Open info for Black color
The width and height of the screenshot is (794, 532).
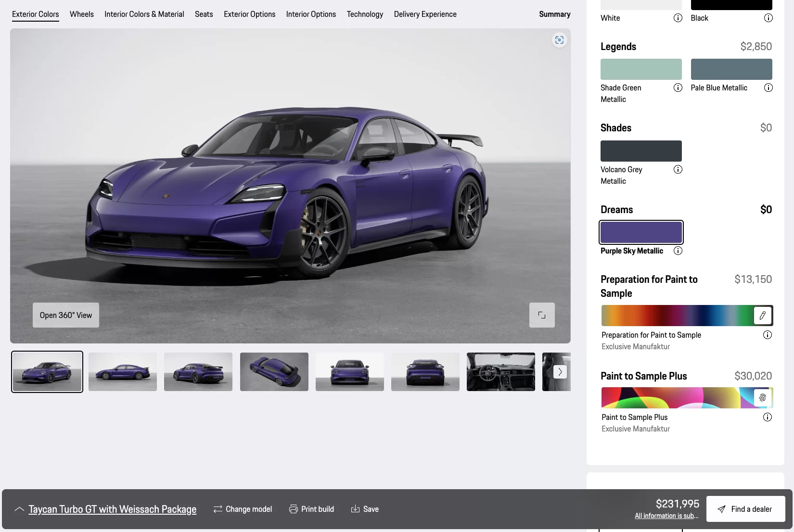[768, 18]
